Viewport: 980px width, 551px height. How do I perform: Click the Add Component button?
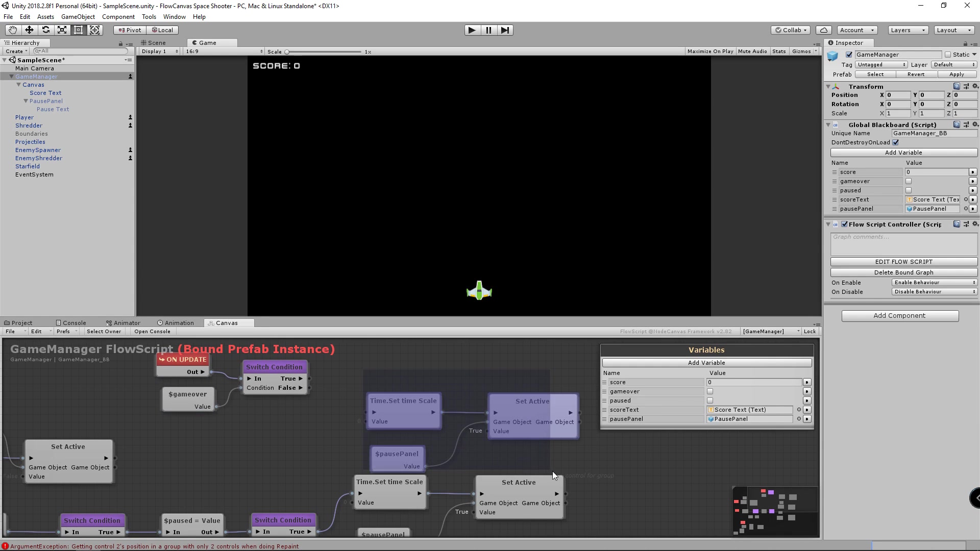[899, 316]
